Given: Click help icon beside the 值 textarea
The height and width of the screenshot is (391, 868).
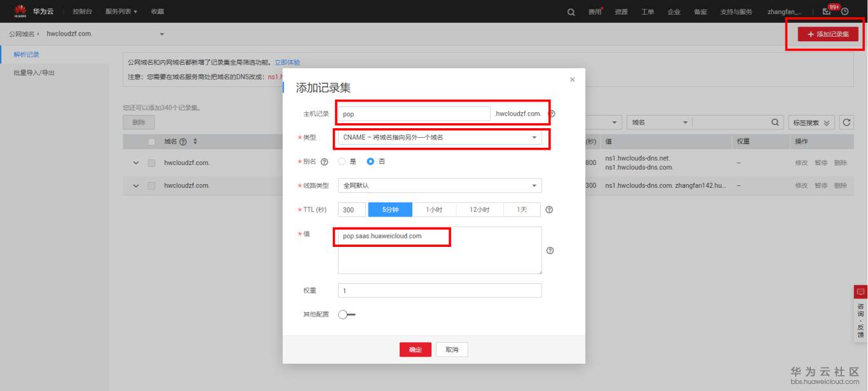Looking at the screenshot, I should tap(550, 251).
